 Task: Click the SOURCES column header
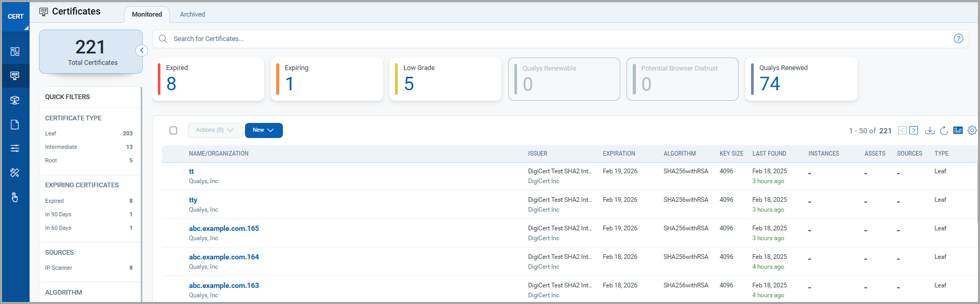pos(909,154)
